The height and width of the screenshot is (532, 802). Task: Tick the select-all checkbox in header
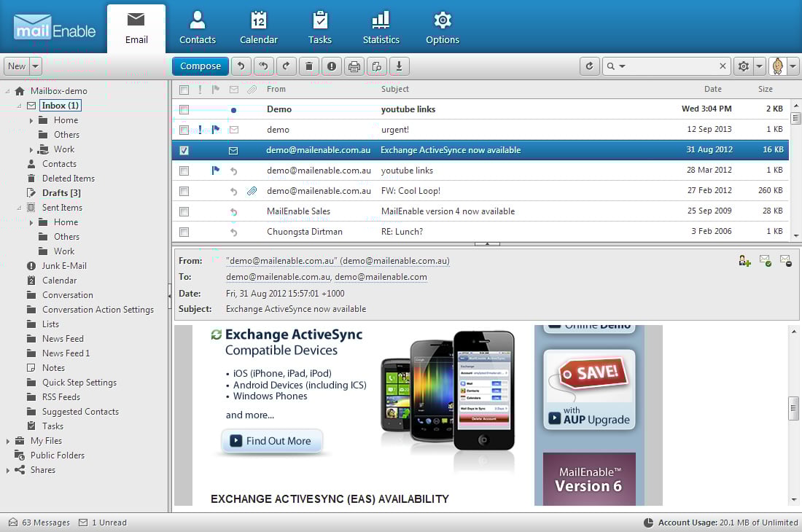click(184, 90)
